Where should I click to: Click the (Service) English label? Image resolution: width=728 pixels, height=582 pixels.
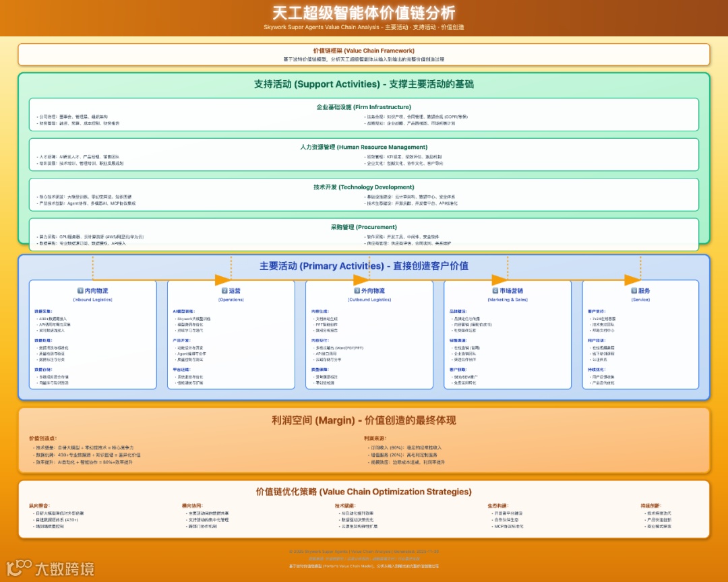tap(640, 299)
